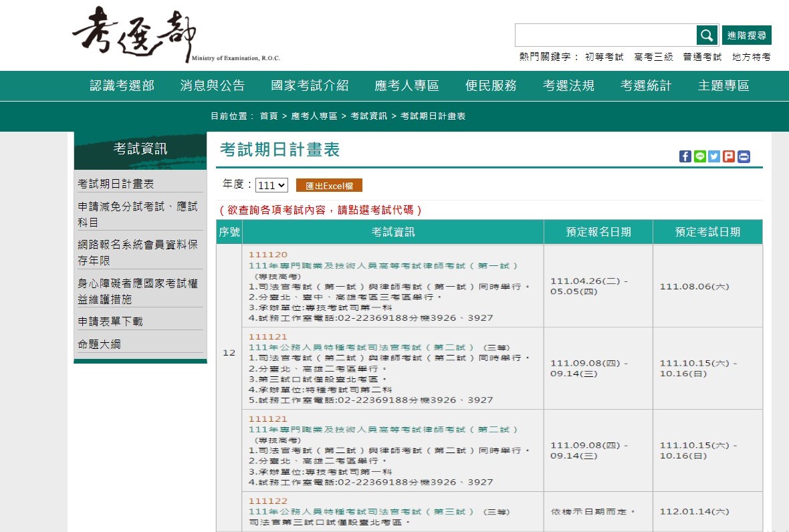789x532 pixels.
Task: Click 序號 column header
Action: coord(229,232)
